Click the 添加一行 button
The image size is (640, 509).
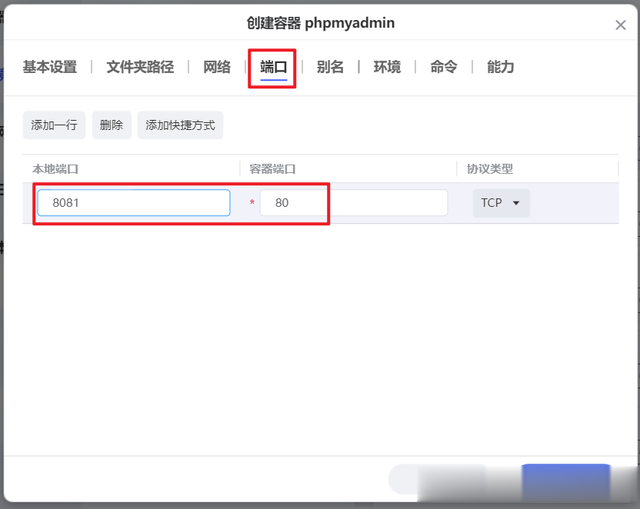pyautogui.click(x=54, y=125)
